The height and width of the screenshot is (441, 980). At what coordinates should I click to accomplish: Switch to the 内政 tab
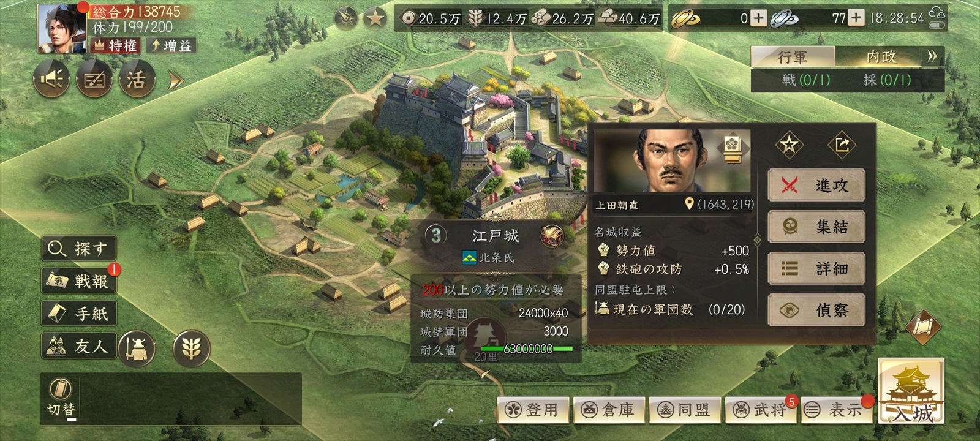pyautogui.click(x=880, y=57)
